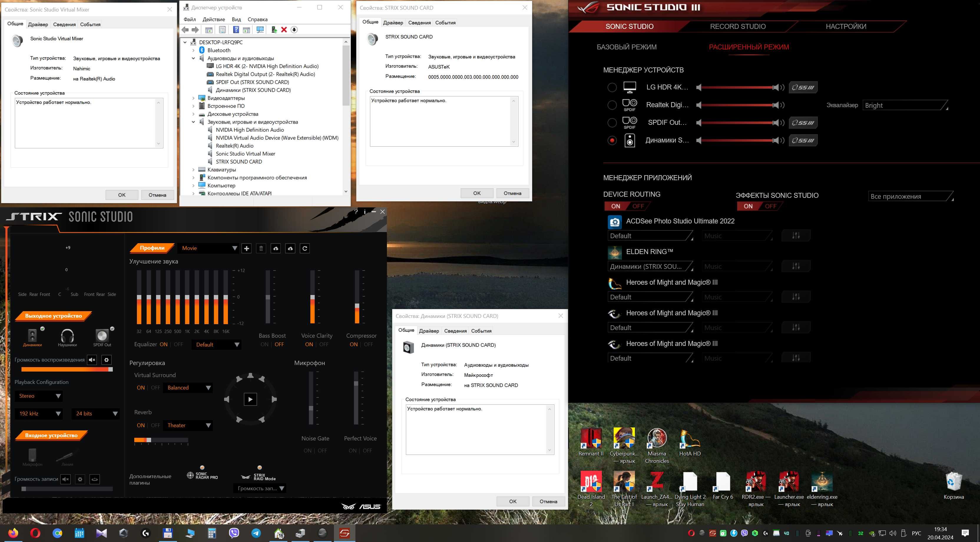Turn Bass Boost ON

264,344
